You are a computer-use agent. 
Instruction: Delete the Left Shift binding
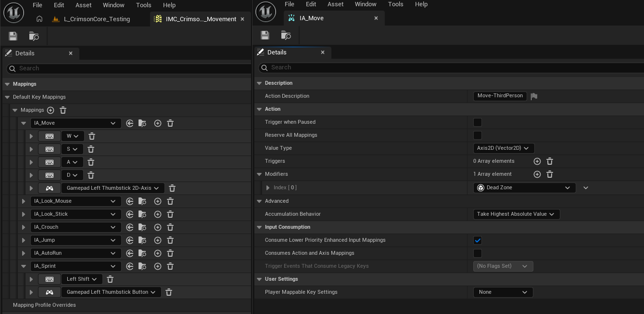[x=110, y=279]
